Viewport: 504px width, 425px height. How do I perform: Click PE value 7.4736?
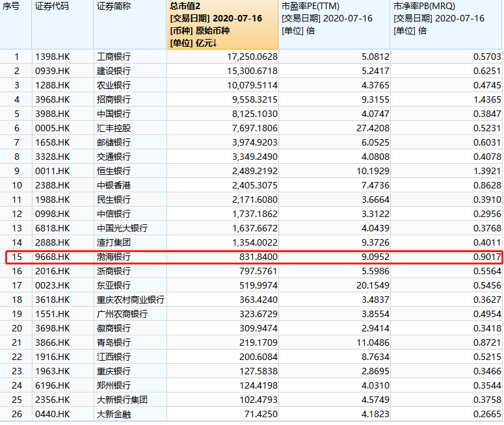pyautogui.click(x=375, y=185)
